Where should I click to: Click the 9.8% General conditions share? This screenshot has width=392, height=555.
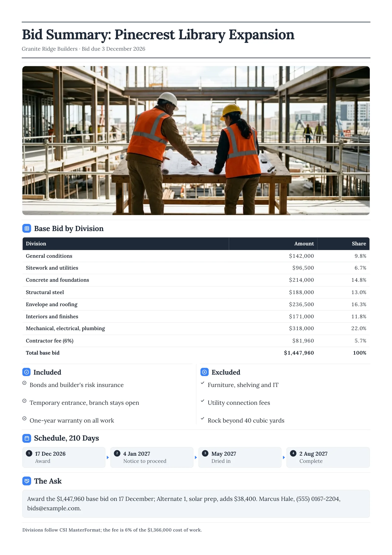click(360, 256)
